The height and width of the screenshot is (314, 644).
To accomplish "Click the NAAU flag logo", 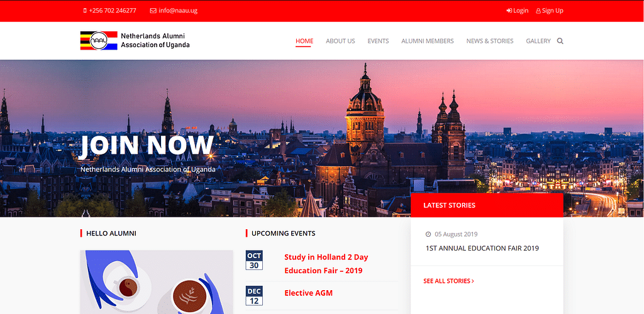I will (x=99, y=41).
